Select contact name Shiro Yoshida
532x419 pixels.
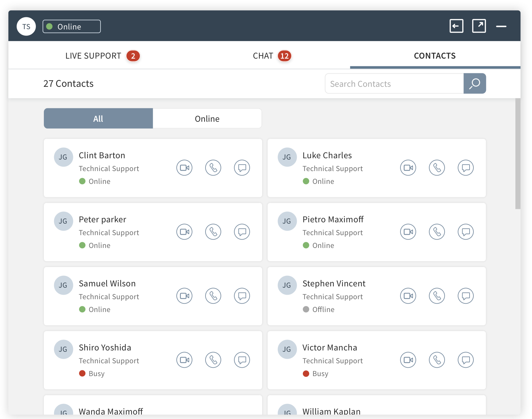105,348
